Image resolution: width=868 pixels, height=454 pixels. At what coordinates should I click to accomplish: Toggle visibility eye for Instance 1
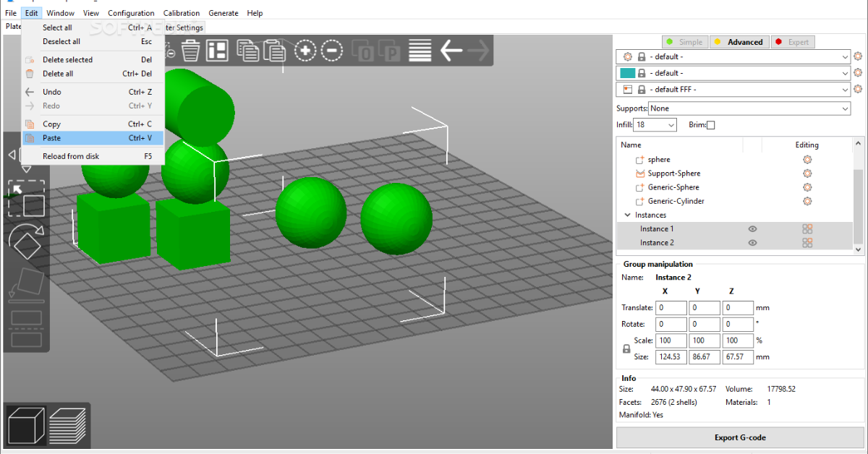click(752, 229)
